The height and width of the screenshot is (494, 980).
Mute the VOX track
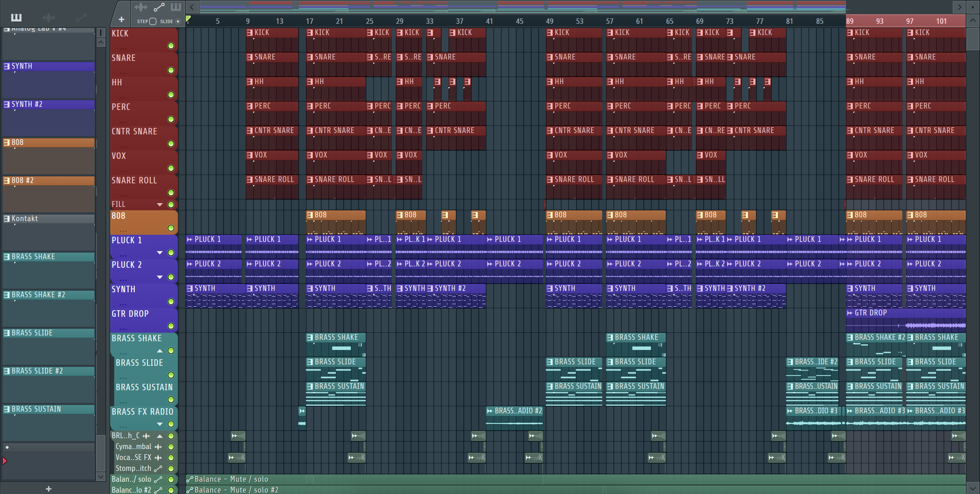point(171,168)
